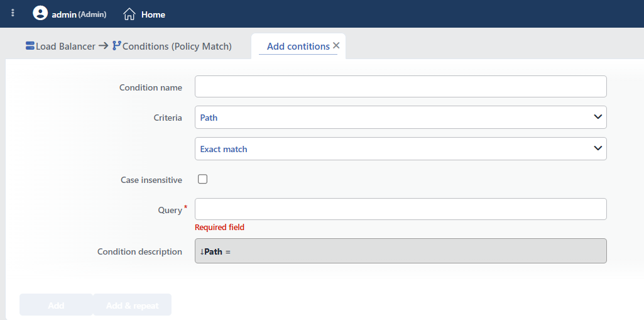This screenshot has height=320, width=644.
Task: Open the Criteria Path dropdown
Action: (x=400, y=118)
